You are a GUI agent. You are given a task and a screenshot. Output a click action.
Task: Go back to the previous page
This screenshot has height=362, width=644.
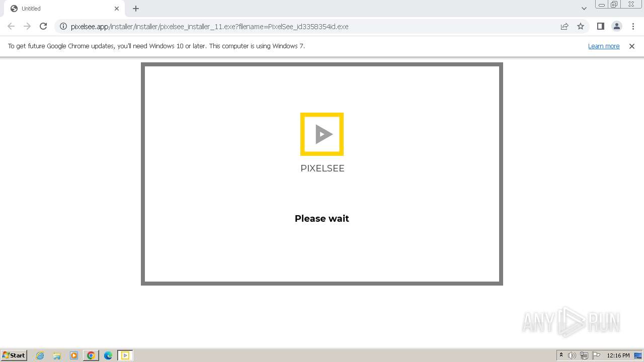pos(11,26)
